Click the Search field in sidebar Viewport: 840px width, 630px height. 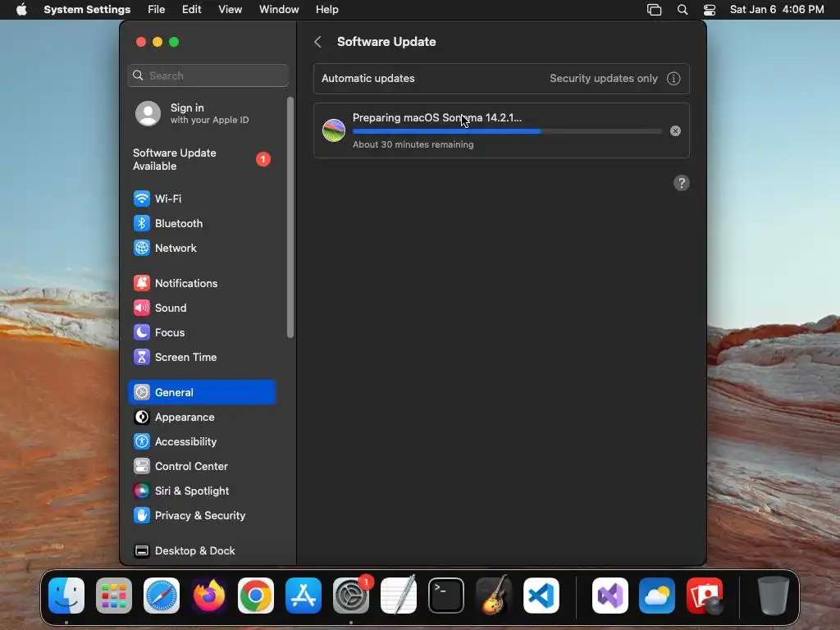(x=208, y=75)
